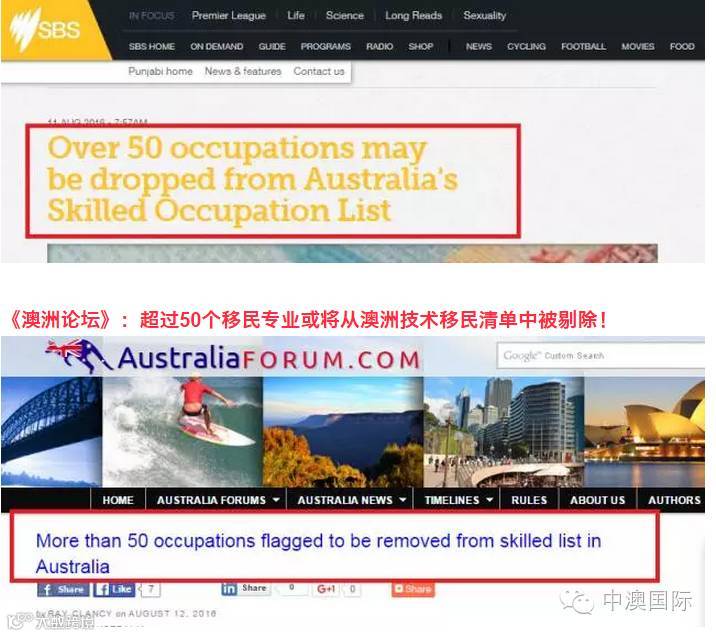Open News & features submenu link
The height and width of the screenshot is (636, 716).
pos(243,72)
